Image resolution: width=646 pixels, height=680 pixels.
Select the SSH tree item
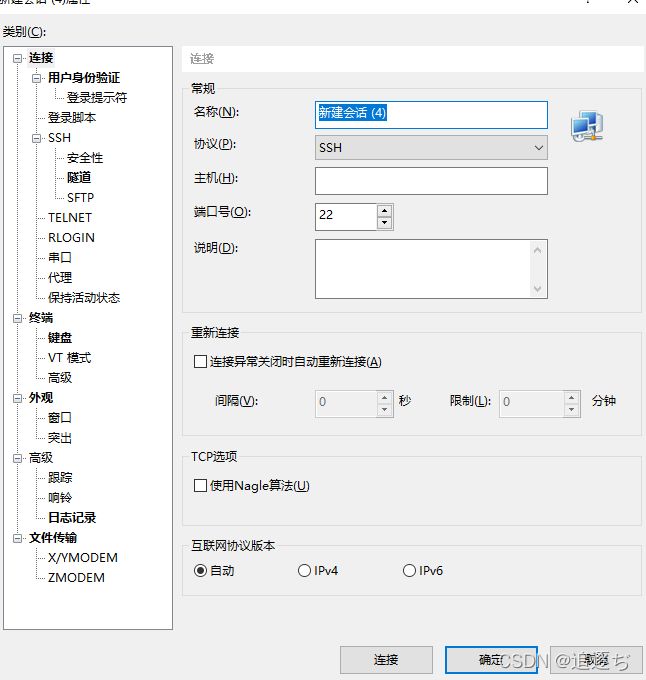point(59,137)
